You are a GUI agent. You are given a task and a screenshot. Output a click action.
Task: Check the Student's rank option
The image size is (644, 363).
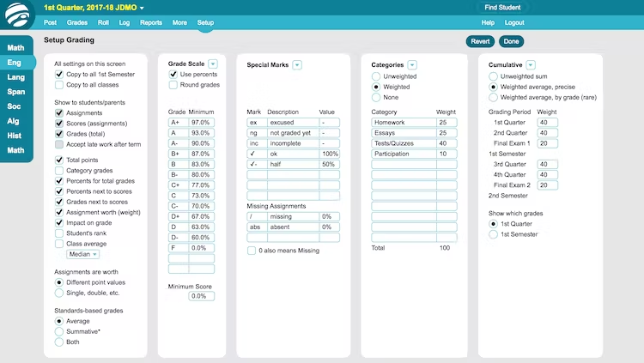tap(59, 233)
